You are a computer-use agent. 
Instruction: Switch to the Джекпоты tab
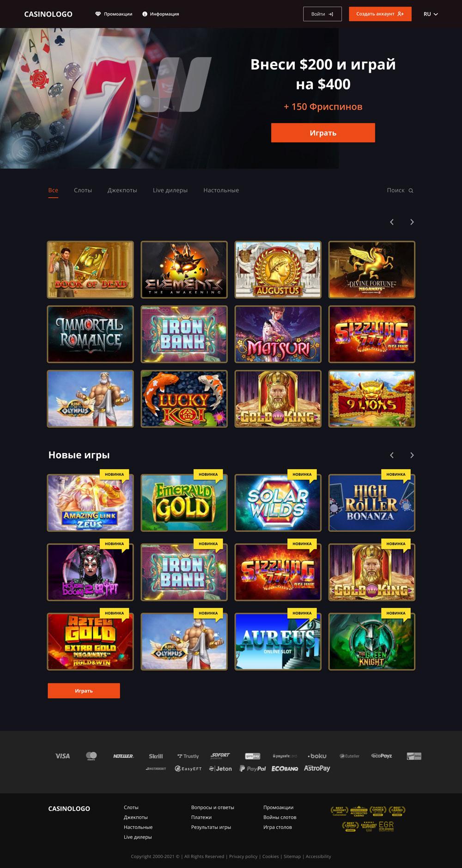(122, 190)
